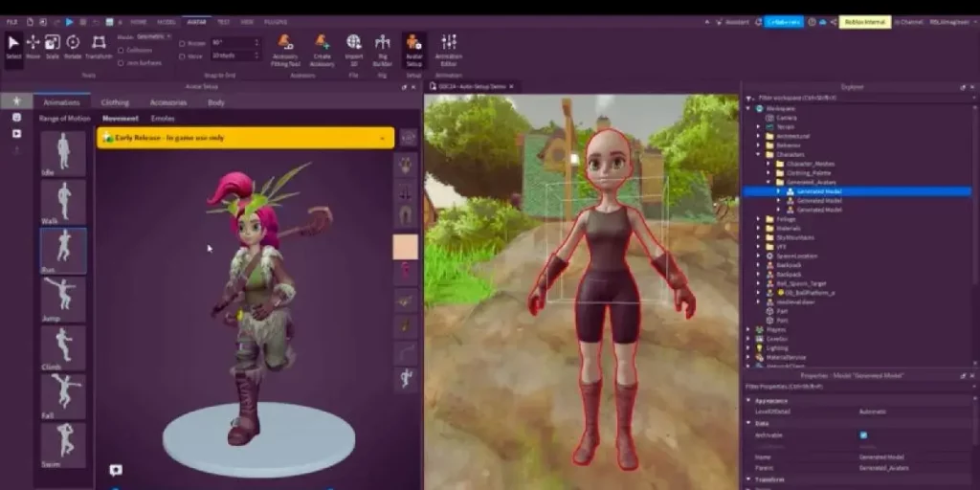Viewport: 980px width, 490px height.
Task: Open the Rig Builder
Action: 383,52
